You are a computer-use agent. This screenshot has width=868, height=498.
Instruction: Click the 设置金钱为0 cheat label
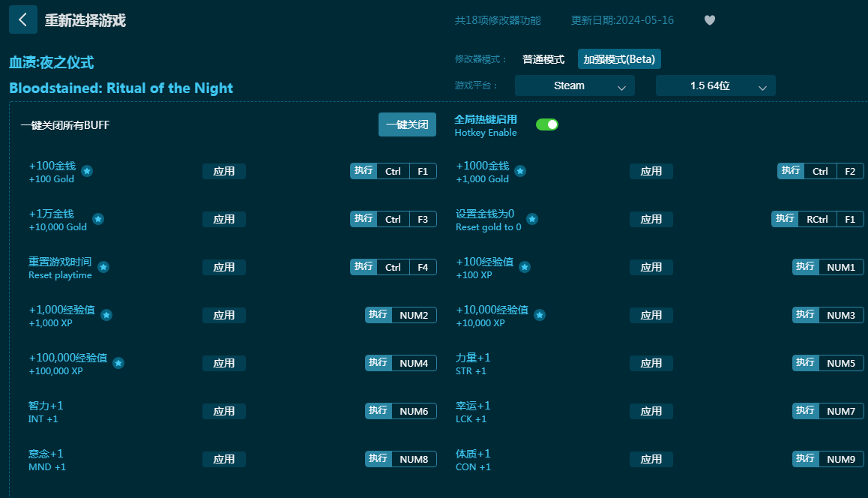point(485,214)
